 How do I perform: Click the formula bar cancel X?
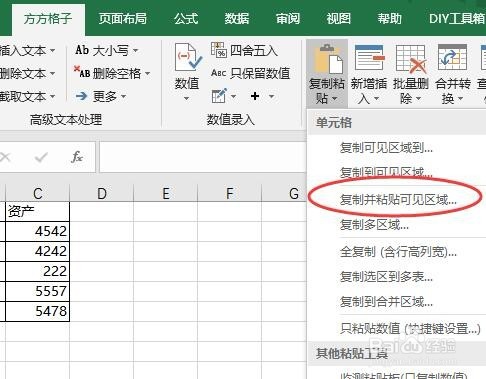pyautogui.click(x=6, y=157)
